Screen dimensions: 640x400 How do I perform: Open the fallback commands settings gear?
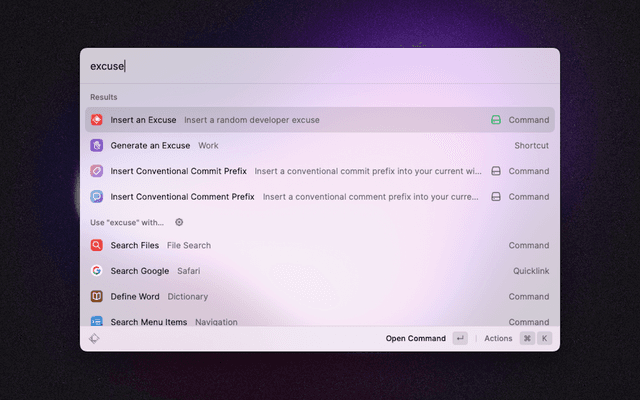click(x=179, y=222)
